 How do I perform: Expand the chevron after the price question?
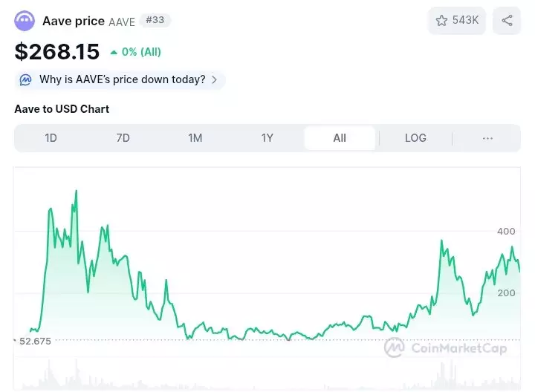coord(214,79)
